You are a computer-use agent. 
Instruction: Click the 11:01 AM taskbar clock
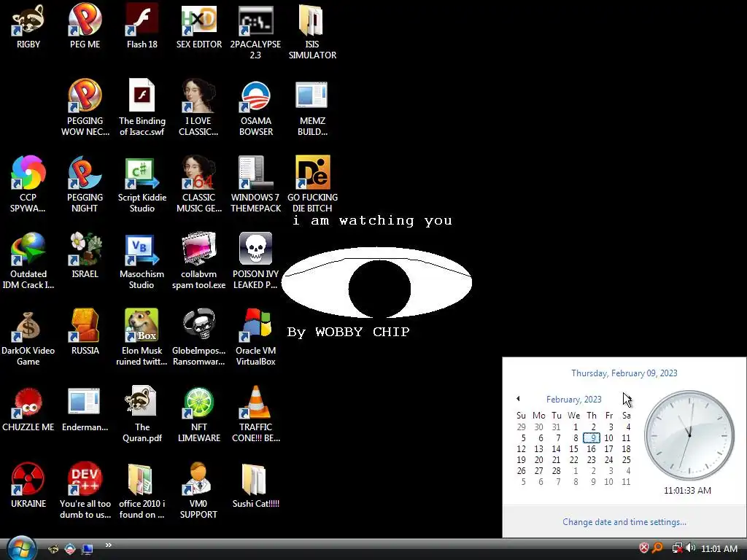[x=719, y=548]
